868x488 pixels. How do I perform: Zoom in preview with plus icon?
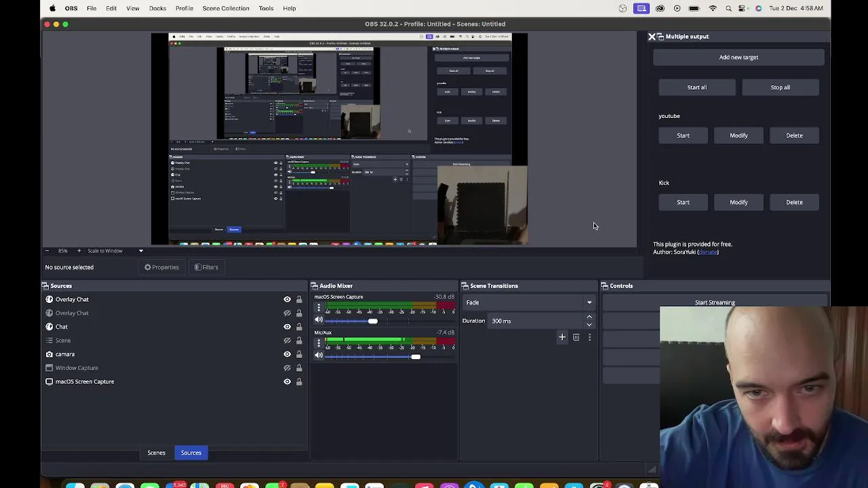79,251
